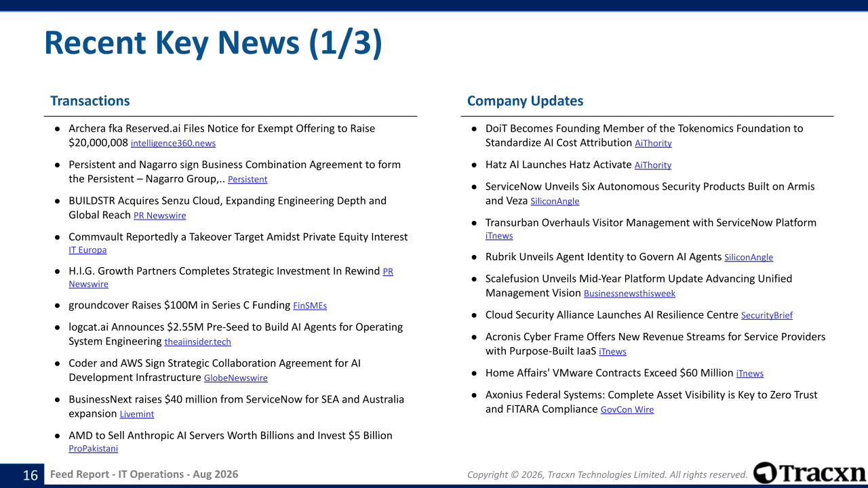Screen dimensions: 868x488
Task: Click the Transurban Visitor Management headline
Action: pyautogui.click(x=651, y=223)
